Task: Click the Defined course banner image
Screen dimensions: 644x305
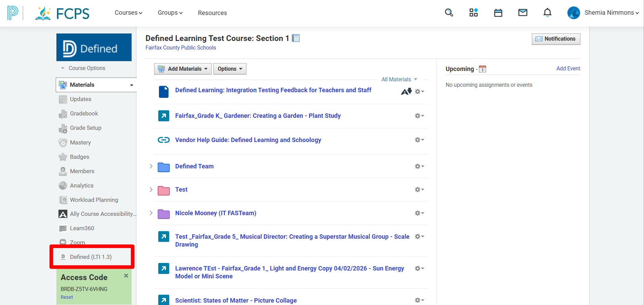Action: [x=94, y=47]
